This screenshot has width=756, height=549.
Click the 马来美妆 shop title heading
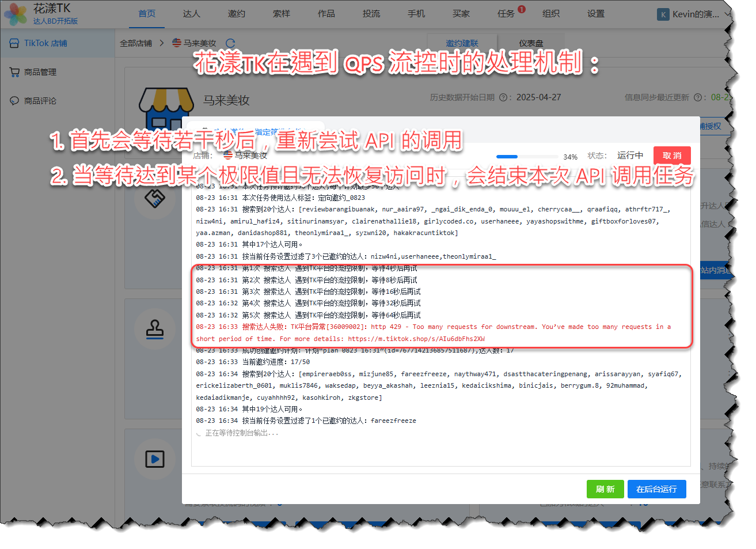point(226,100)
